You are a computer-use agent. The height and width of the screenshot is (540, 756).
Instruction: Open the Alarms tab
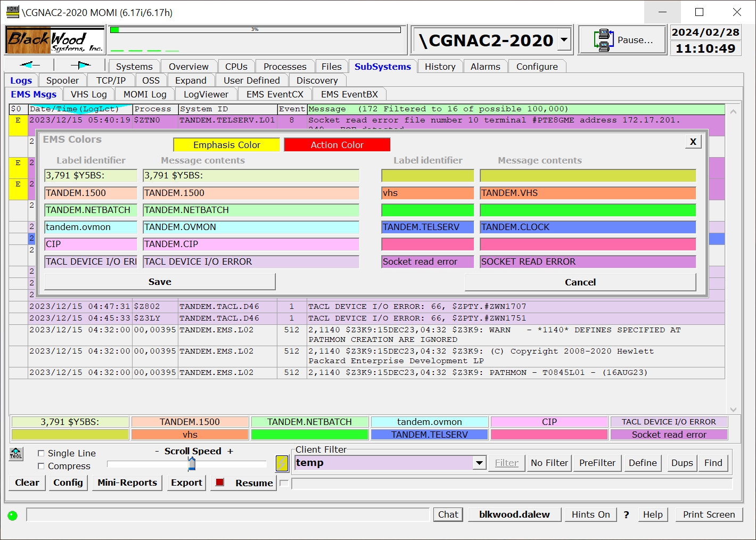tap(485, 67)
